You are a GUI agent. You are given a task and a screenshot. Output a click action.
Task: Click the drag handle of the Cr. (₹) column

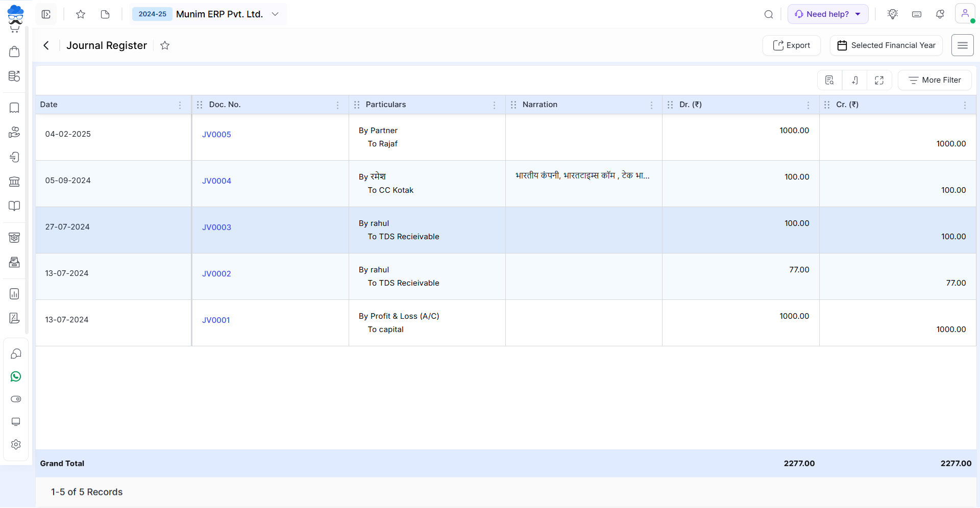coord(827,105)
